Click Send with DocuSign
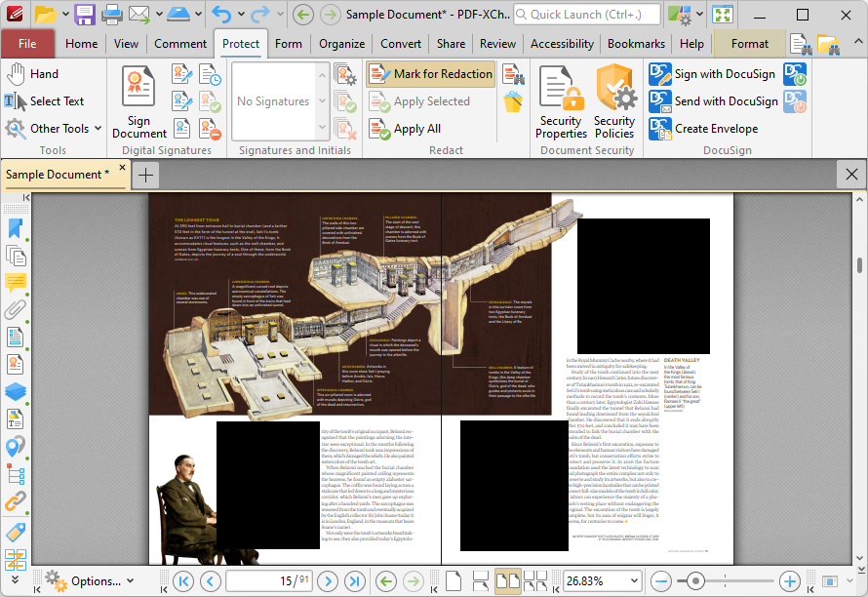Screen dimensions: 868x597 [713, 101]
